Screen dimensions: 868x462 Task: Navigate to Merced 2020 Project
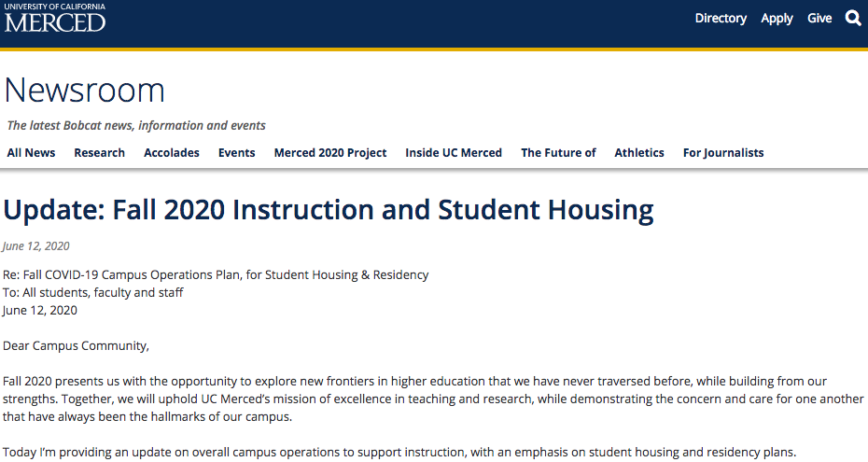pos(330,153)
